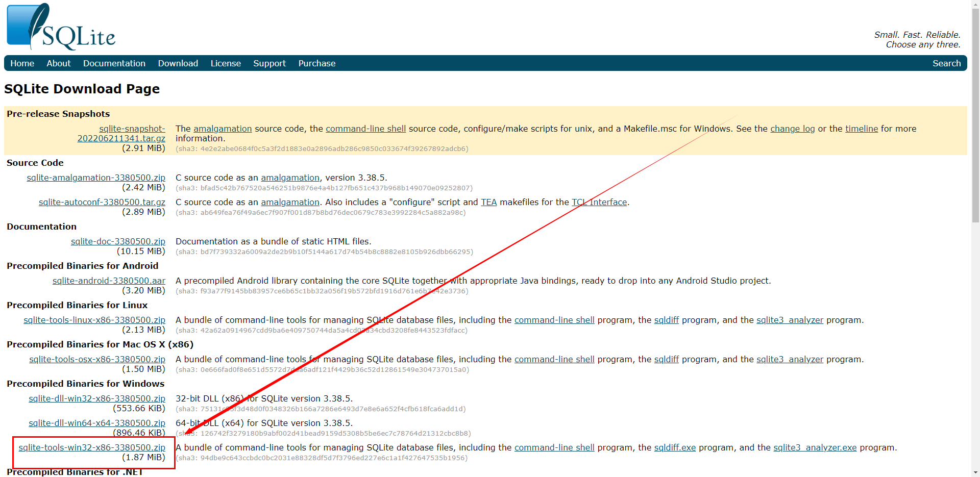Open command-line shell link in Windows tools row

coord(554,447)
